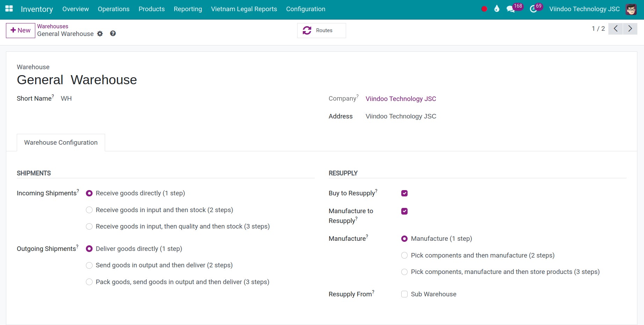Screen dimensions: 644x325
Task: Open the apps grid menu
Action: click(9, 8)
